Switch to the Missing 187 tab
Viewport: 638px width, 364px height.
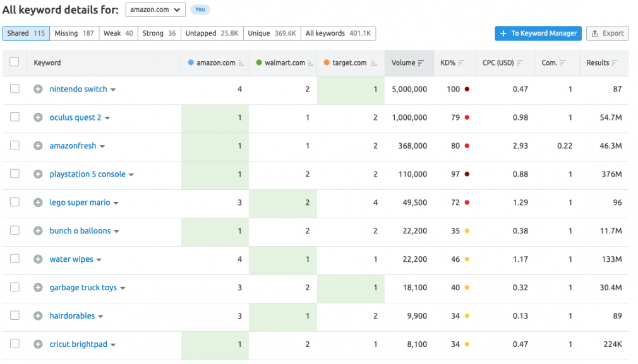pyautogui.click(x=74, y=33)
